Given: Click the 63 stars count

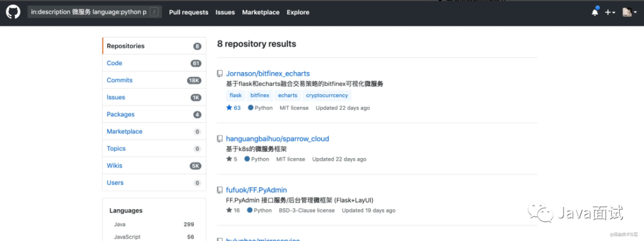Looking at the screenshot, I should pos(233,107).
